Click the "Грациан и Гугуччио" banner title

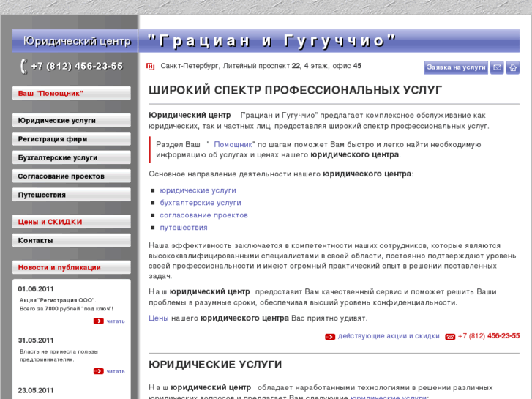coord(272,41)
